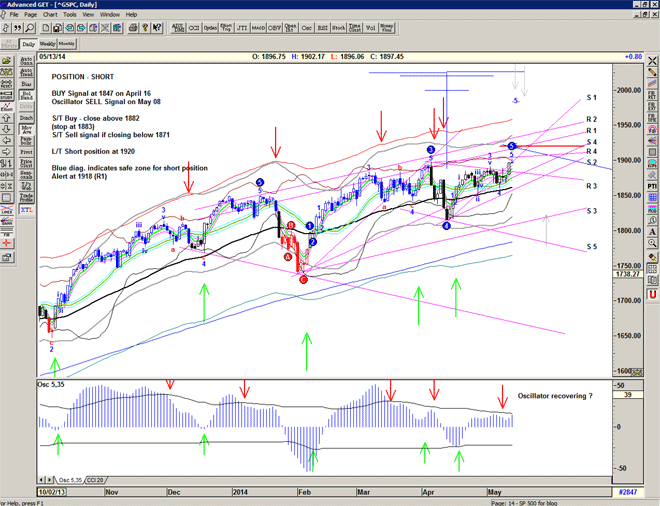Click the 1738.27 price marker on axis
The height and width of the screenshot is (506, 660).
pos(627,273)
